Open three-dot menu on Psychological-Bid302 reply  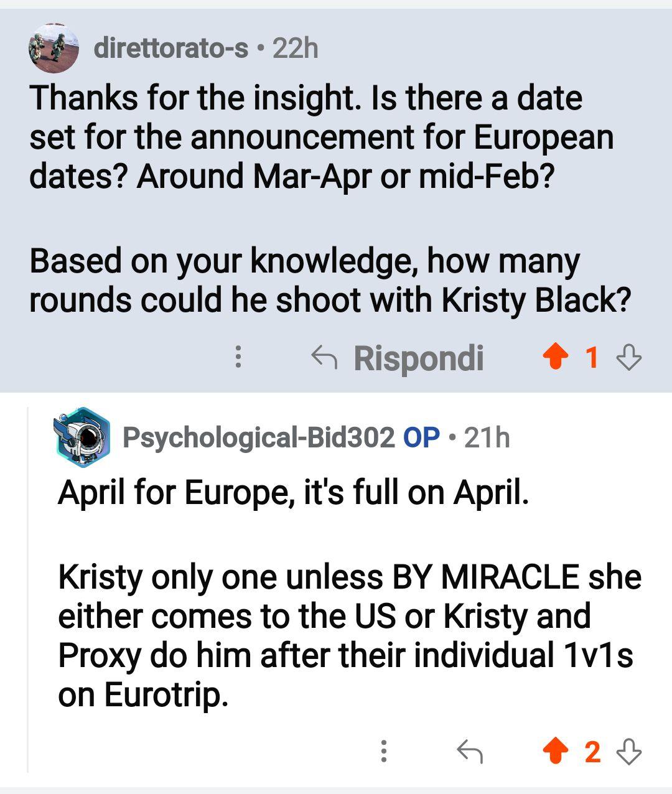point(384,752)
